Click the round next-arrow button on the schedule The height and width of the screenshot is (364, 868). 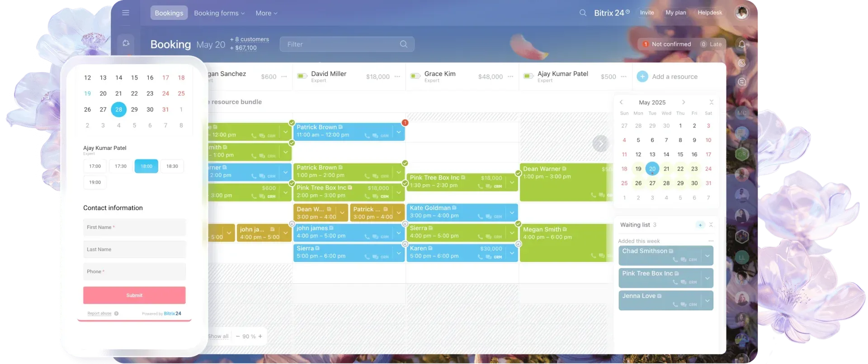tap(600, 144)
